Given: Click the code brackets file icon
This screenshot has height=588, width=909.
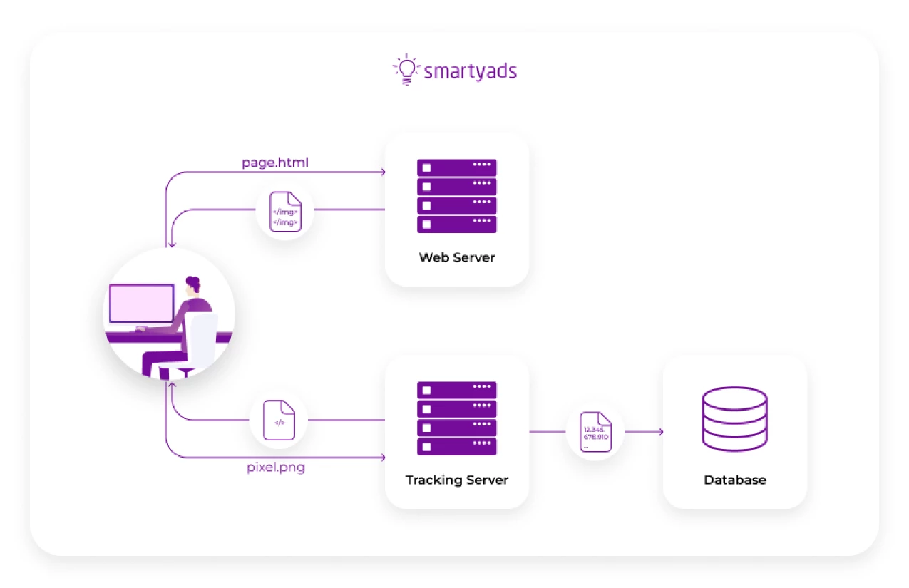Looking at the screenshot, I should pos(279,421).
